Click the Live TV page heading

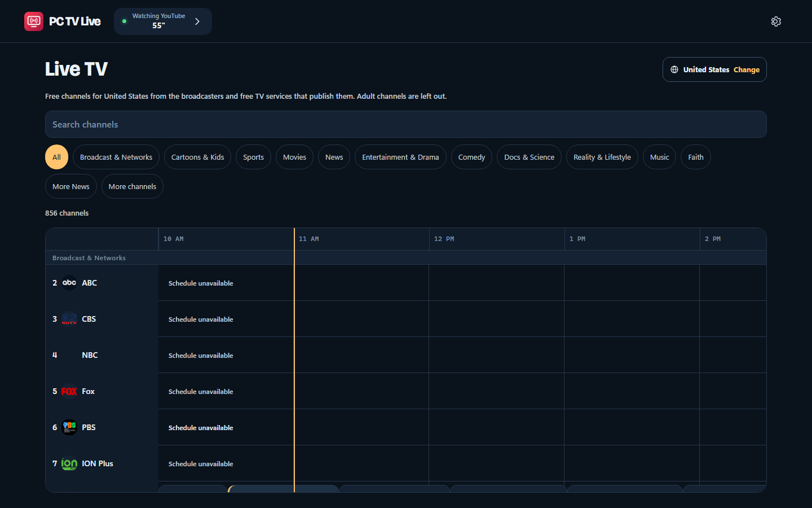[x=76, y=69]
